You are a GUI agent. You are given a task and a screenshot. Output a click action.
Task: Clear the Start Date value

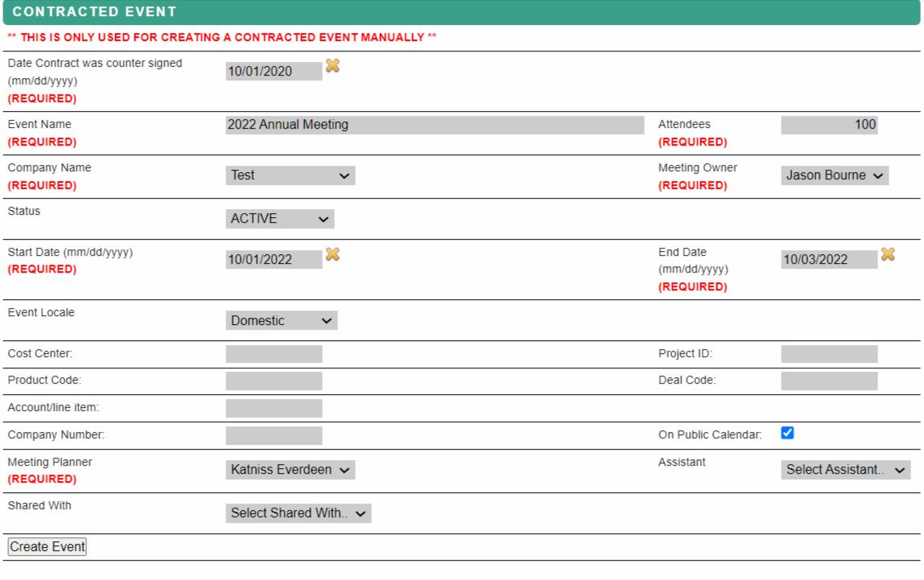click(x=332, y=254)
